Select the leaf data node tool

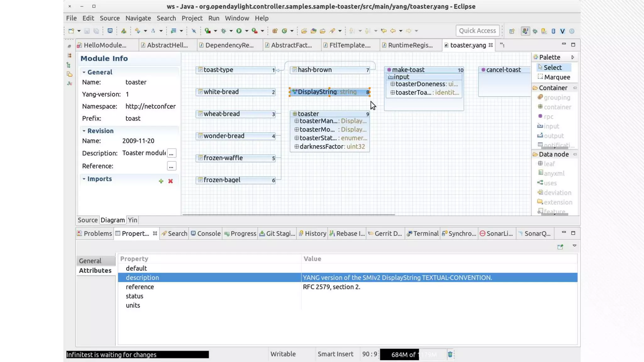pos(549,164)
